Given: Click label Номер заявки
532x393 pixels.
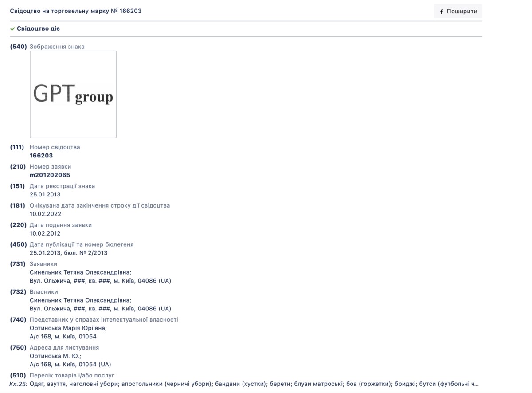Looking at the screenshot, I should click(51, 167).
